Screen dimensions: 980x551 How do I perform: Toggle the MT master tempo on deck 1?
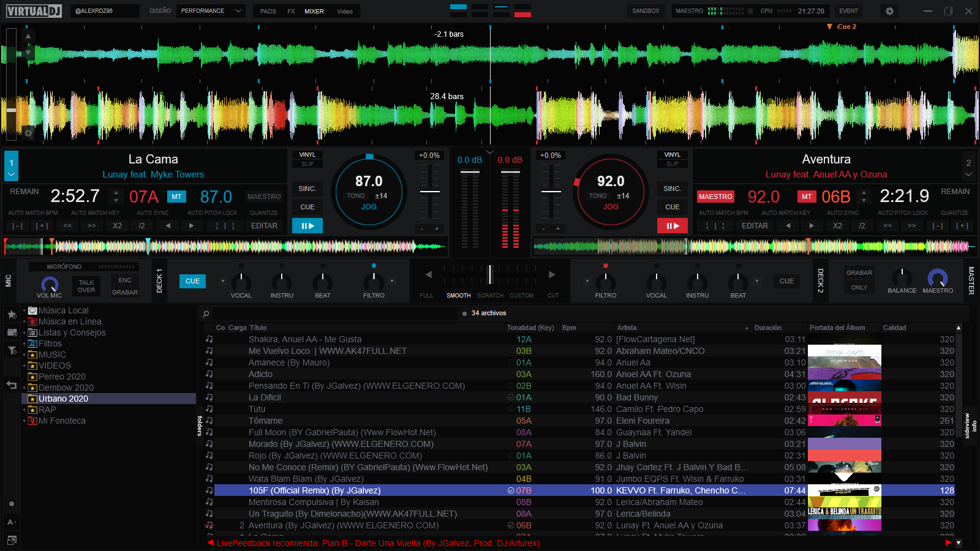click(176, 197)
